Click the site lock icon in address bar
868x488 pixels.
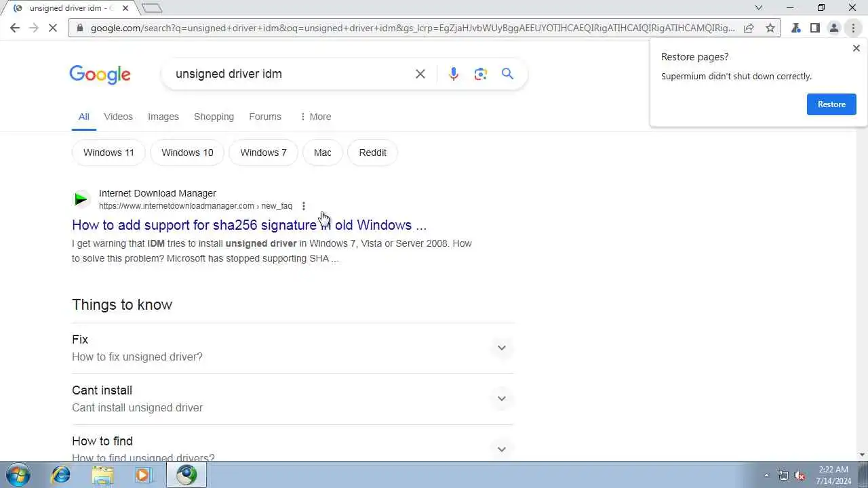pyautogui.click(x=79, y=28)
